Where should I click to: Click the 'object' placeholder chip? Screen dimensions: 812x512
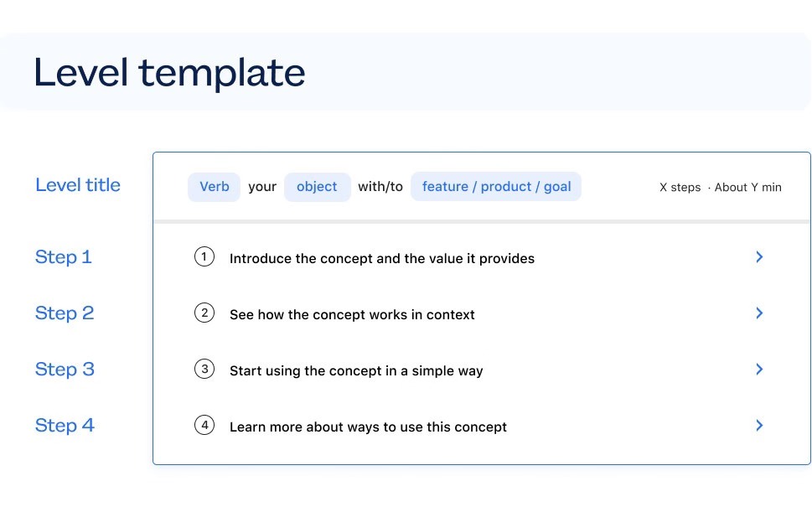317,187
